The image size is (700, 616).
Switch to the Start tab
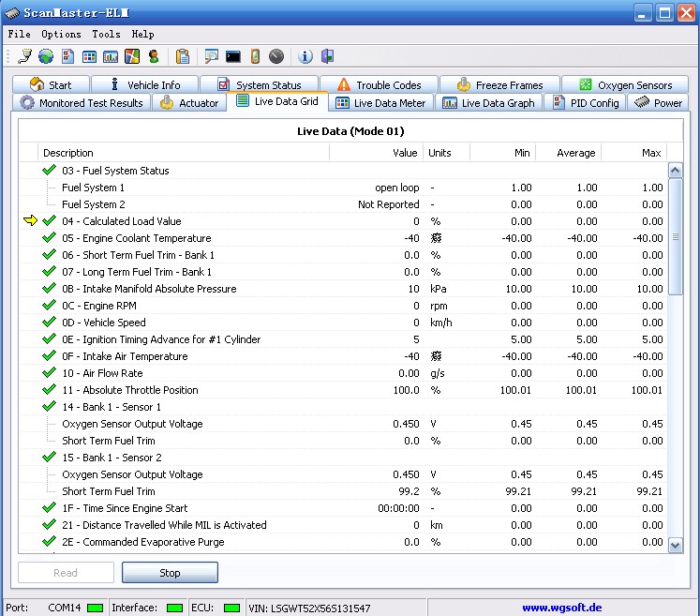51,85
